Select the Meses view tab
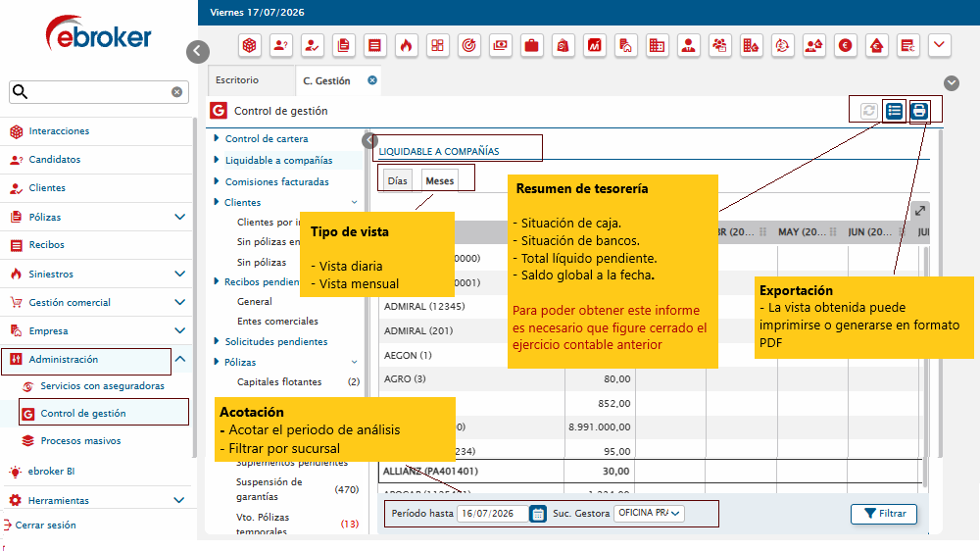This screenshot has height=551, width=980. tap(440, 180)
